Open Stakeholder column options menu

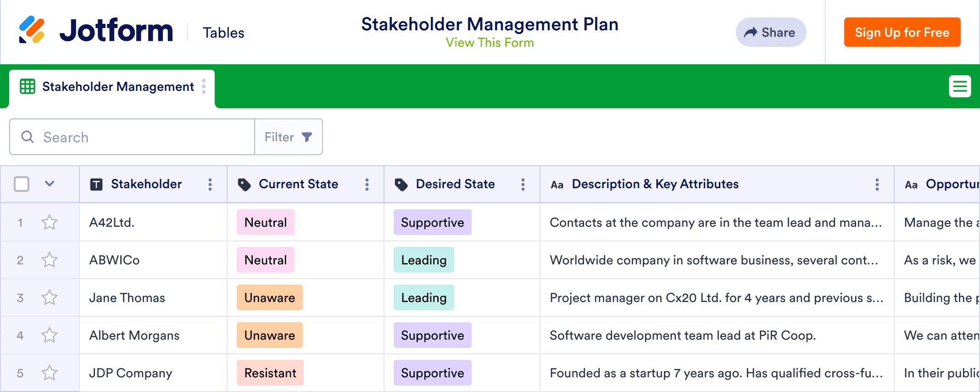pos(210,185)
